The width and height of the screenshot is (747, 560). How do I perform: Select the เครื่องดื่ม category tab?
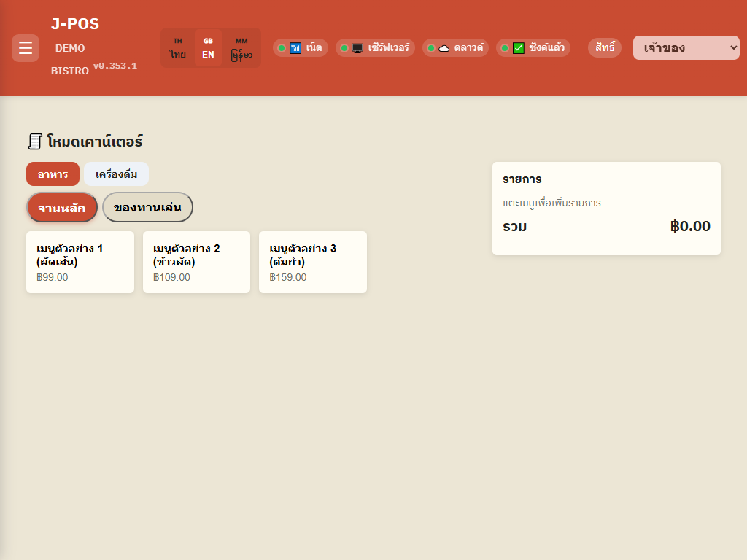116,174
